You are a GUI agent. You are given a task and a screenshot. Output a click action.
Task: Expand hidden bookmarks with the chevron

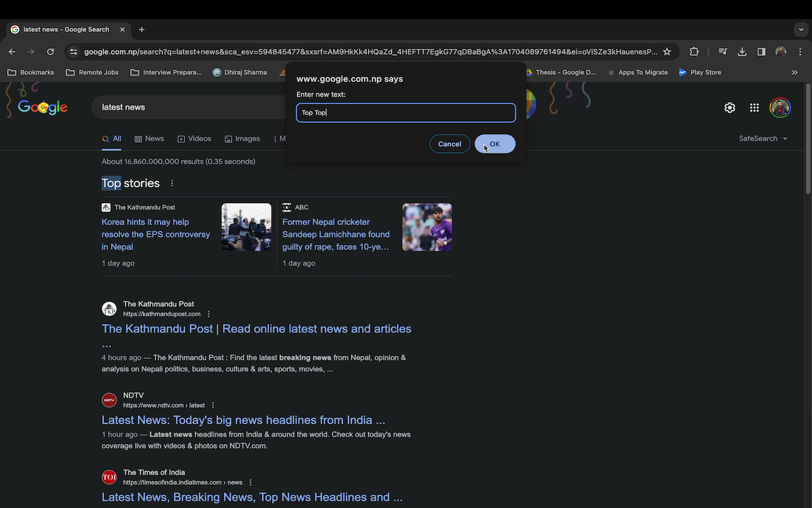[x=794, y=72]
